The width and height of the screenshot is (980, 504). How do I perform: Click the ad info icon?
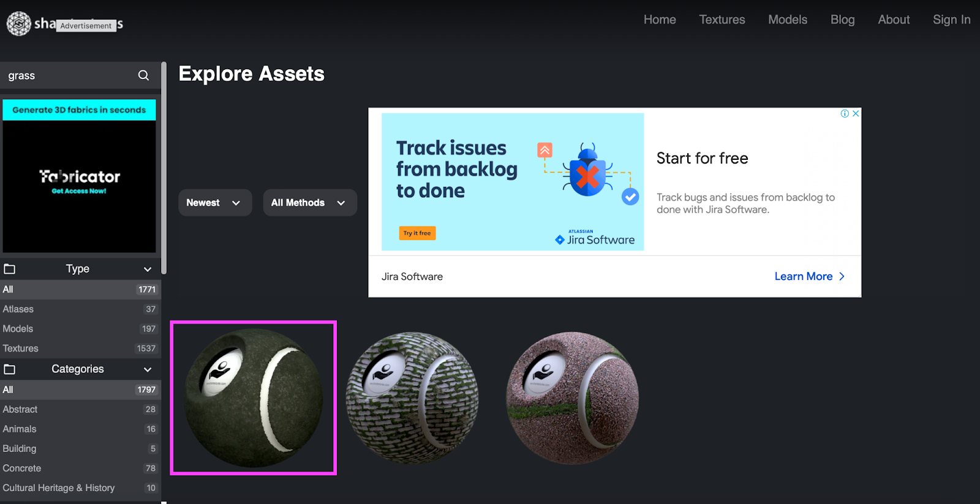click(x=845, y=113)
